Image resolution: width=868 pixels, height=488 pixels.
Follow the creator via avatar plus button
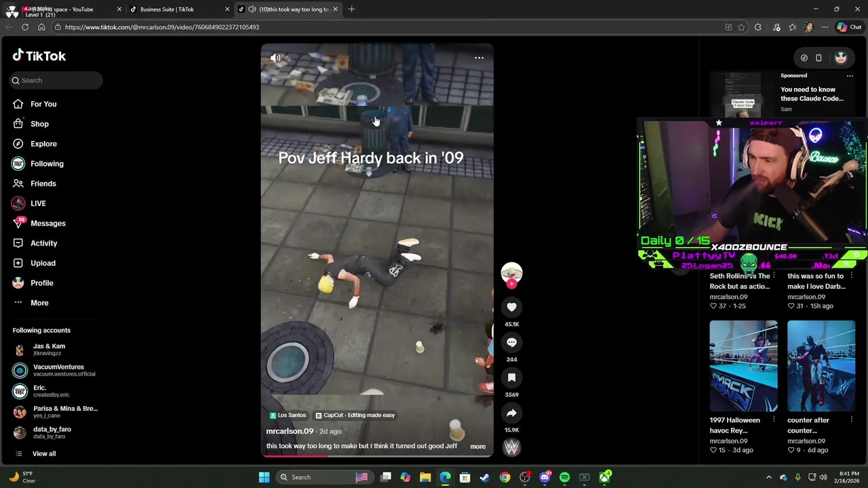click(x=511, y=284)
